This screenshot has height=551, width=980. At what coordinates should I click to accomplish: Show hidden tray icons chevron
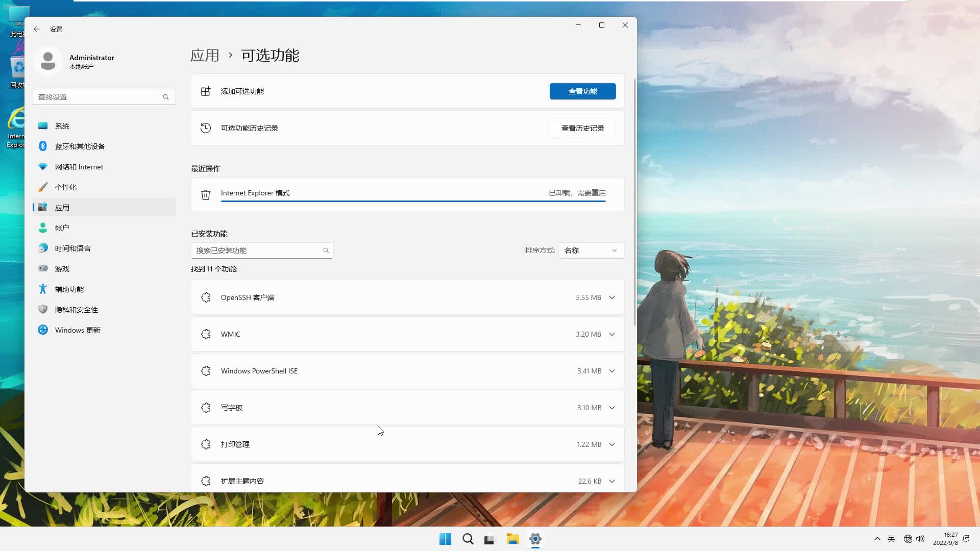(877, 539)
